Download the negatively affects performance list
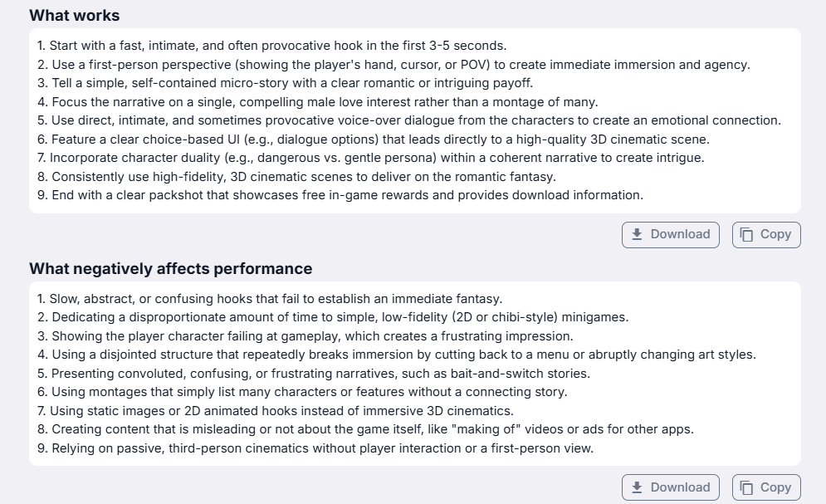The image size is (826, 504). [x=671, y=487]
